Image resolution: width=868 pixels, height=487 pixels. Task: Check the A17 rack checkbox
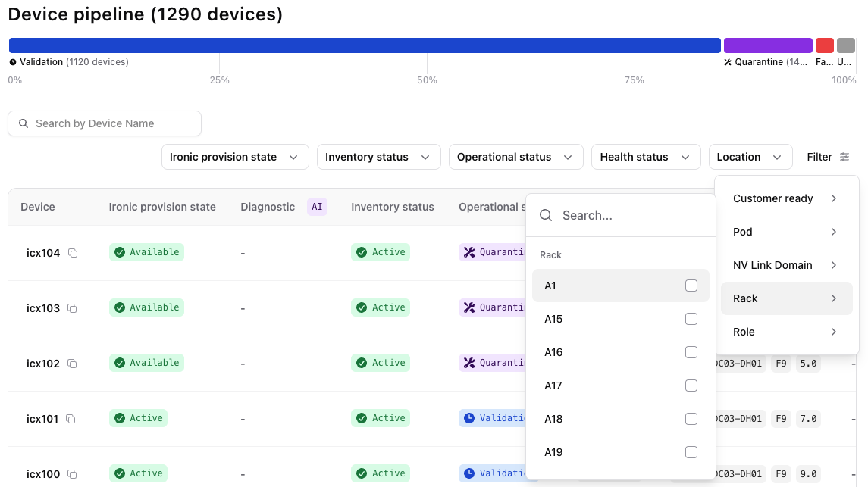[x=691, y=386]
